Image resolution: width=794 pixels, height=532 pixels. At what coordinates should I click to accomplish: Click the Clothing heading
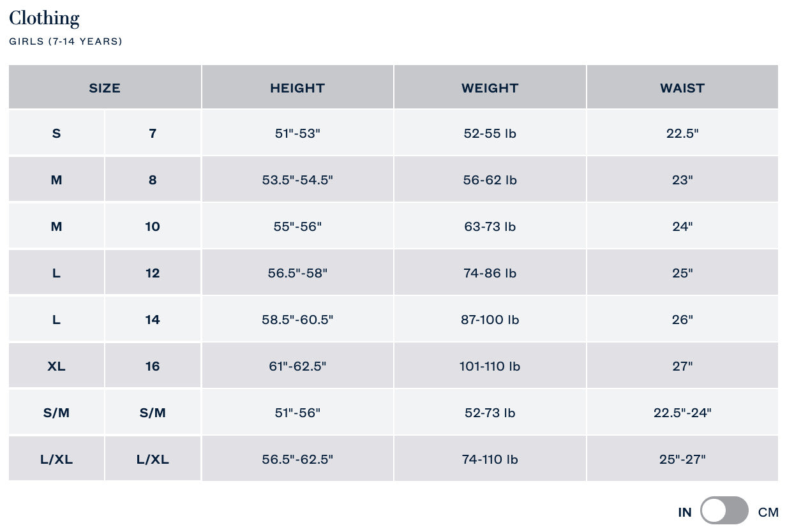pos(44,18)
